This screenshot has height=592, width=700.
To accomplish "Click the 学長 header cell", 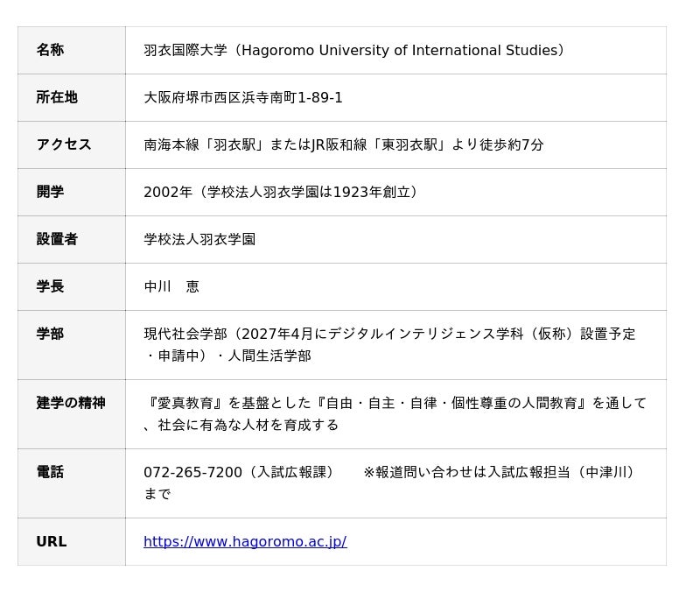I will 72,287.
